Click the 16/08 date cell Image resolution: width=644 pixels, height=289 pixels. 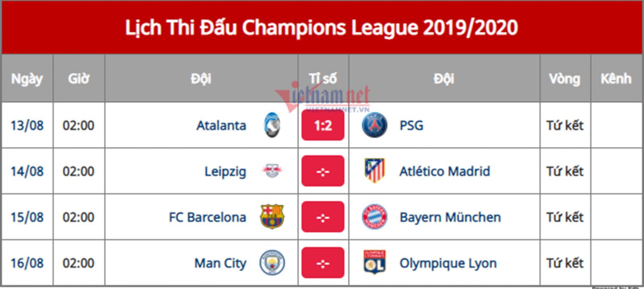tap(27, 263)
